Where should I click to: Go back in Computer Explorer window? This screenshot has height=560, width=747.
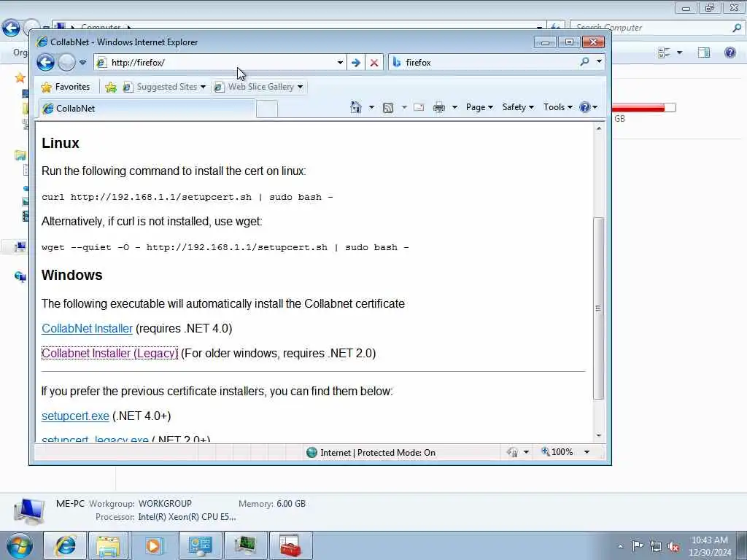[11, 28]
